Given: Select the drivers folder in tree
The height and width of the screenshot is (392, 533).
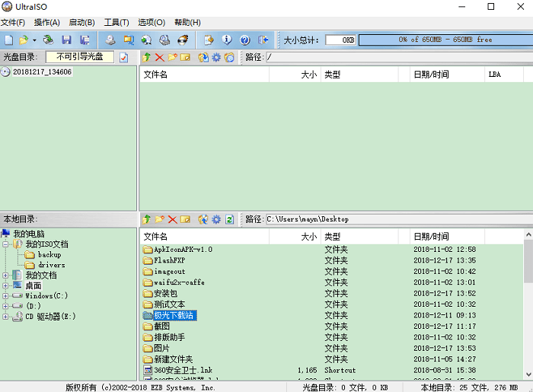Looking at the screenshot, I should tap(51, 265).
